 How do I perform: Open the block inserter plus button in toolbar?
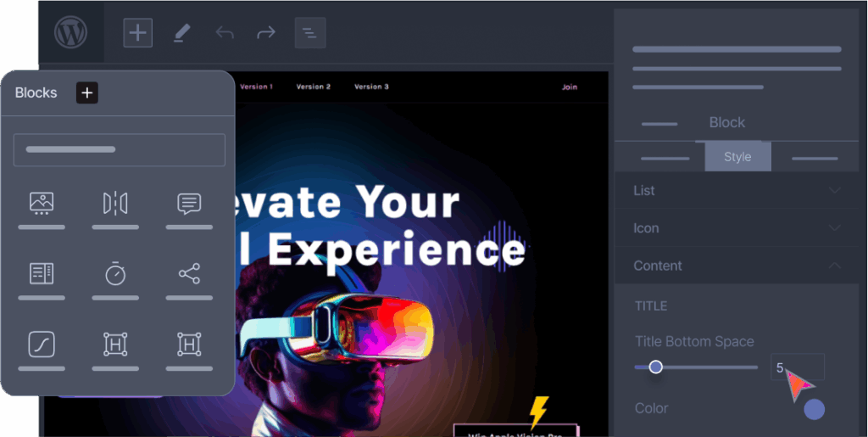point(138,33)
